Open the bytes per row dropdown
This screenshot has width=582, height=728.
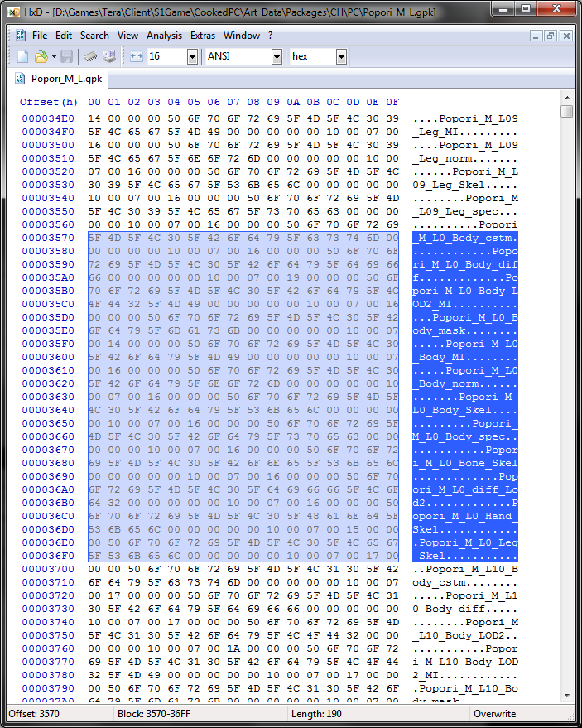click(x=192, y=56)
